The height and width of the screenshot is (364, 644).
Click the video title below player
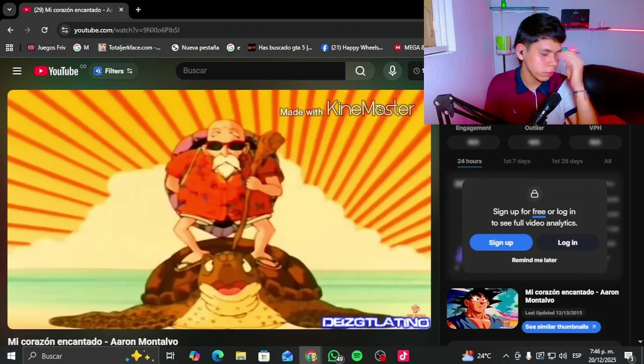(93, 342)
